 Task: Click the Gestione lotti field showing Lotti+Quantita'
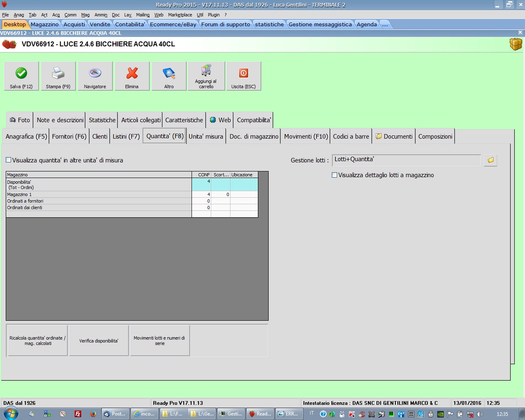[406, 160]
